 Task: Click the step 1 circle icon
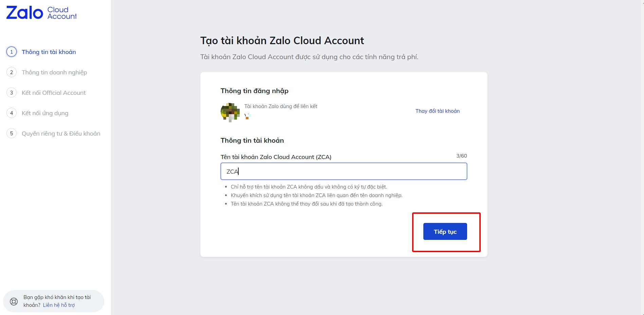point(12,52)
